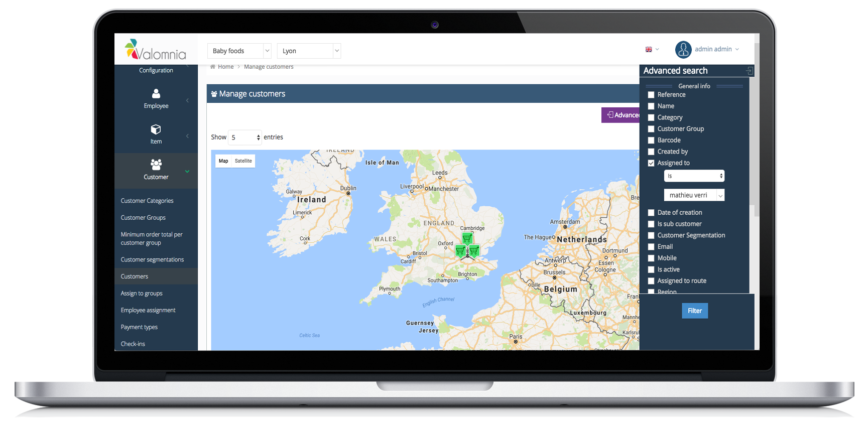The height and width of the screenshot is (429, 868).
Task: Open Configuration in the sidebar
Action: coord(156,70)
